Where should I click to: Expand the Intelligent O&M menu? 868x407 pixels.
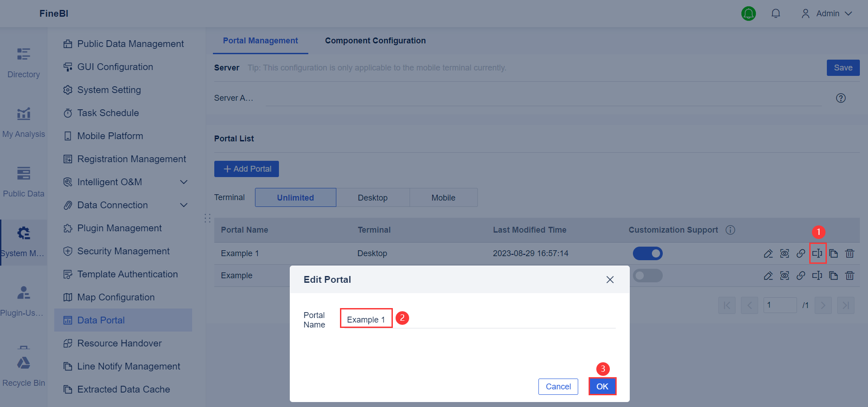pos(126,182)
